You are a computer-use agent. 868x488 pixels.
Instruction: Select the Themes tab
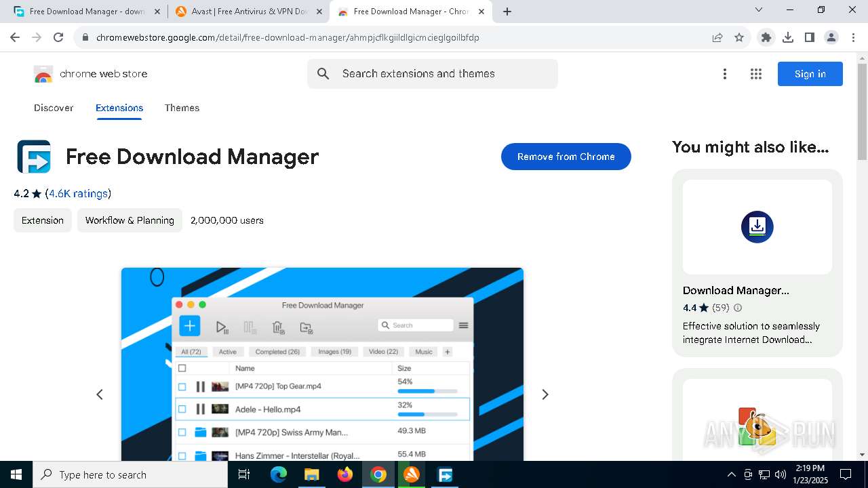tap(182, 108)
